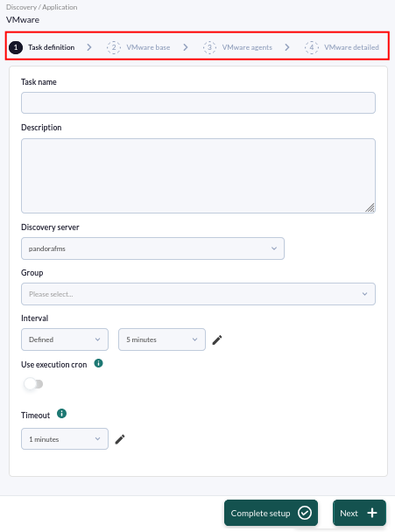Click the pencil icon next to Timeout
Screen dimensions: 395x532
(120, 439)
